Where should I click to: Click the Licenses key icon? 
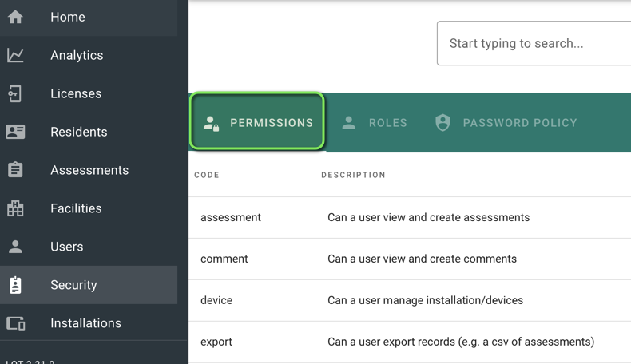pyautogui.click(x=15, y=93)
